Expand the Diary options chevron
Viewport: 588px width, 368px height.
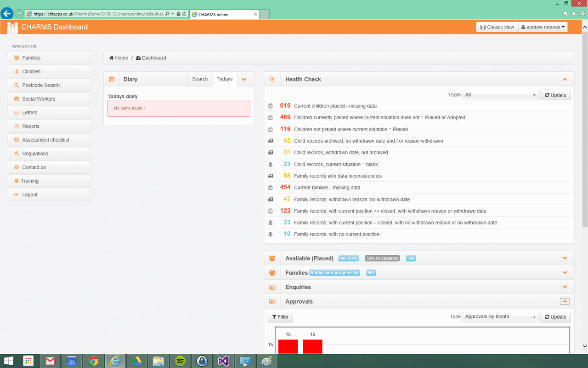click(x=244, y=79)
